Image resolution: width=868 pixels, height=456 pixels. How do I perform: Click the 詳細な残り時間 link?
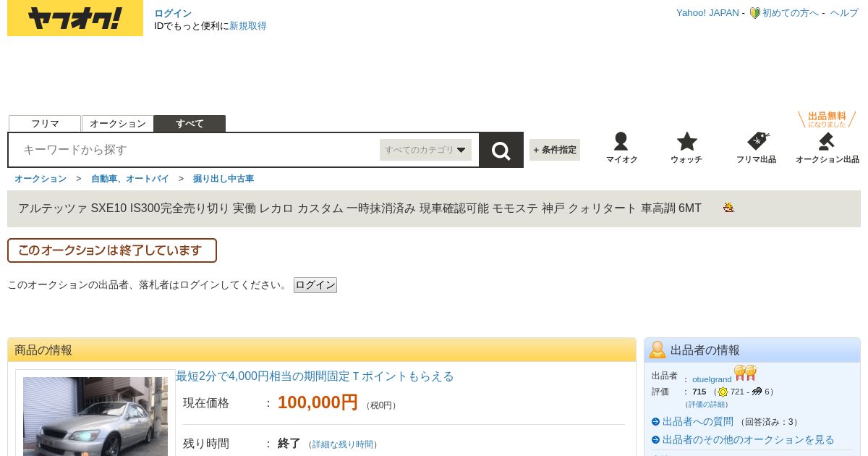tap(344, 444)
